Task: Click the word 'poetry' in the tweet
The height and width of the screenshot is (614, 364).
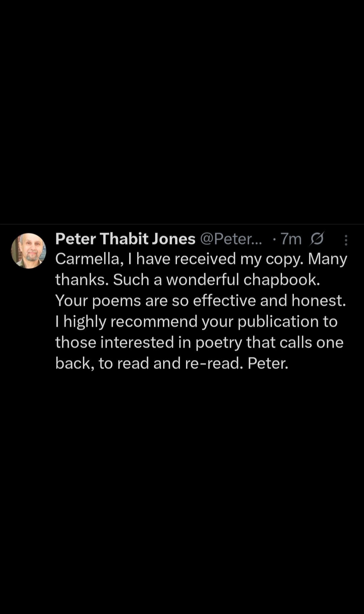Action: coord(219,342)
